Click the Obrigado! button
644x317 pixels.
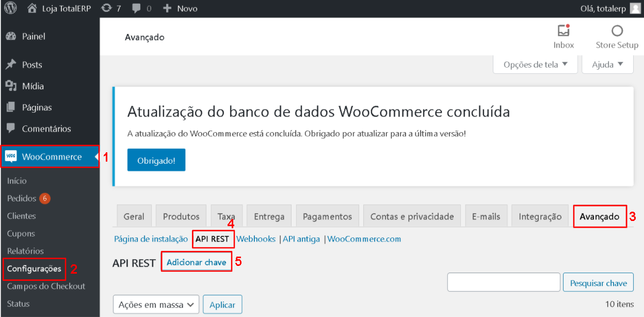[x=156, y=160]
